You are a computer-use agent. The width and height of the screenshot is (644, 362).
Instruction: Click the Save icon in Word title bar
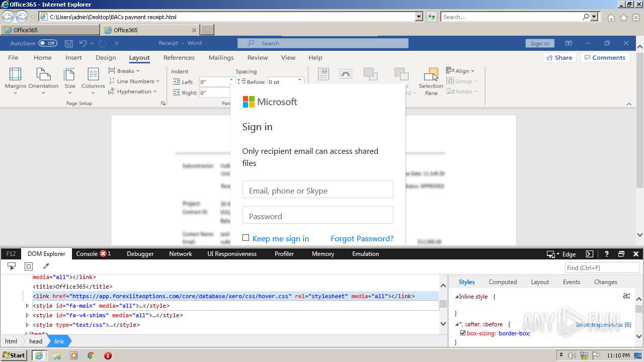pyautogui.click(x=69, y=43)
